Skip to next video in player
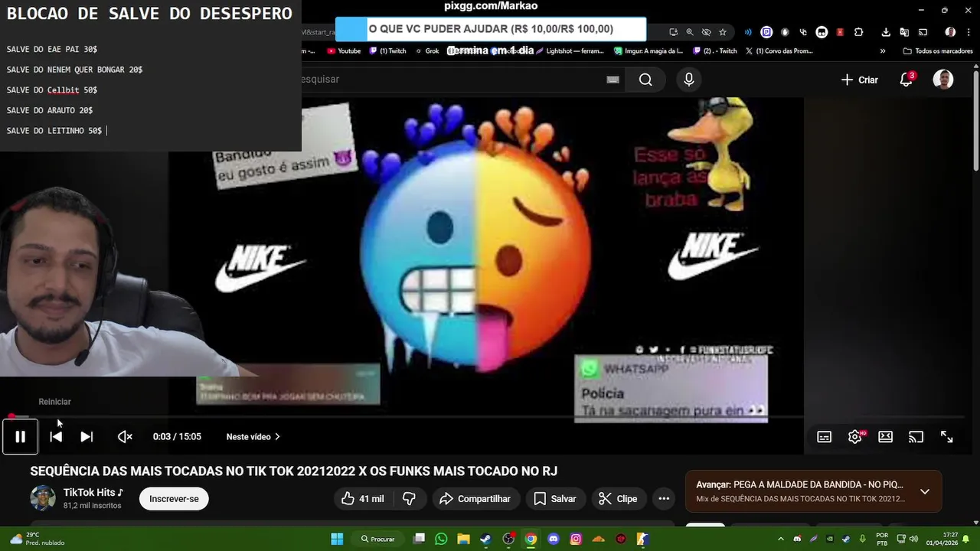Image resolution: width=980 pixels, height=551 pixels. point(87,437)
